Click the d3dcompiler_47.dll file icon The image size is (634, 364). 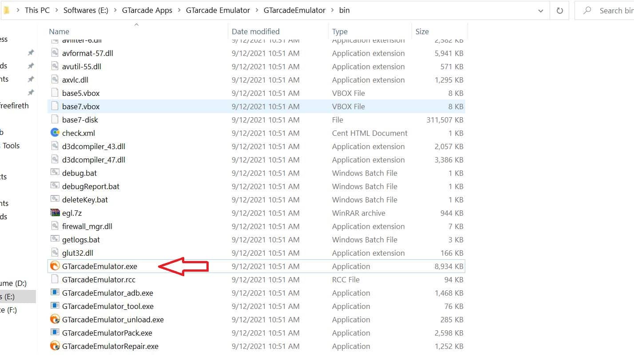tap(55, 160)
